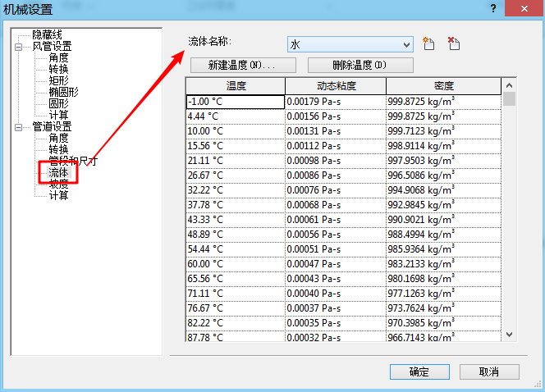Click the 71.11 °C temperature cell
The height and width of the screenshot is (392, 545).
click(x=236, y=294)
